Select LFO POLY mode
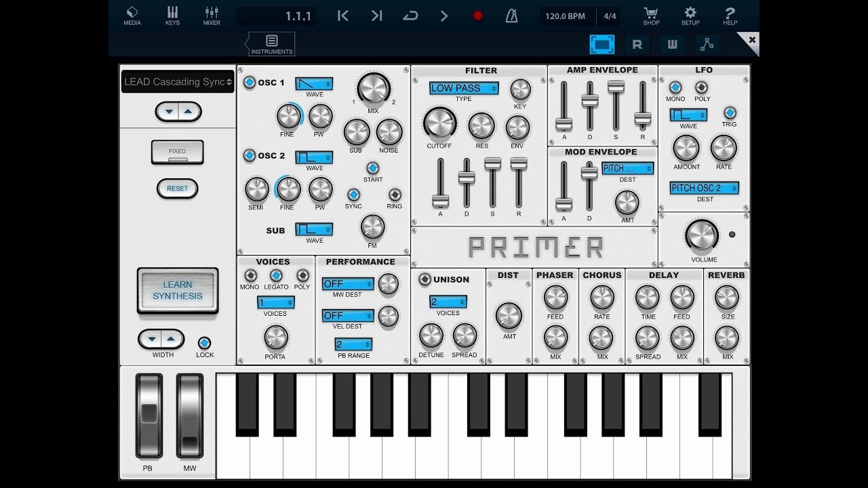The width and height of the screenshot is (868, 488). [702, 87]
